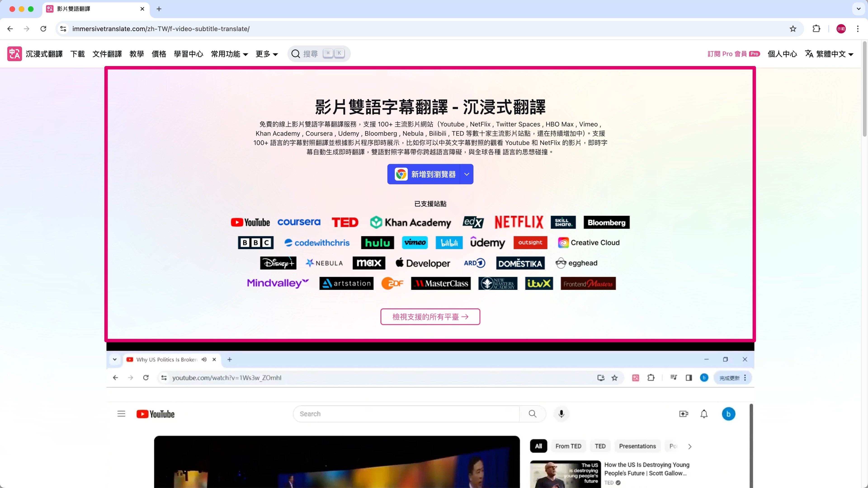Click the Mindvalley logo
868x488 pixels.
(278, 283)
